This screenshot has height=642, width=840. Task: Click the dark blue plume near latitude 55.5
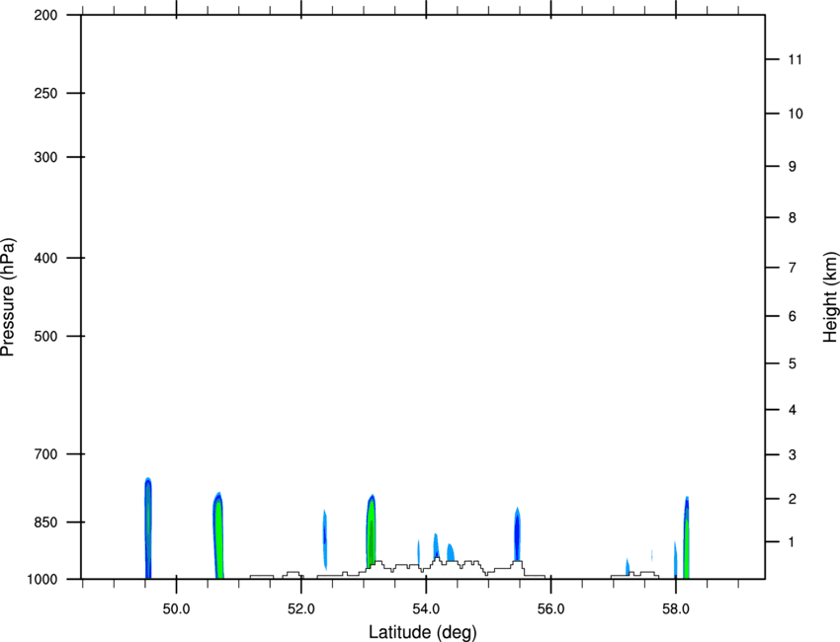(517, 533)
